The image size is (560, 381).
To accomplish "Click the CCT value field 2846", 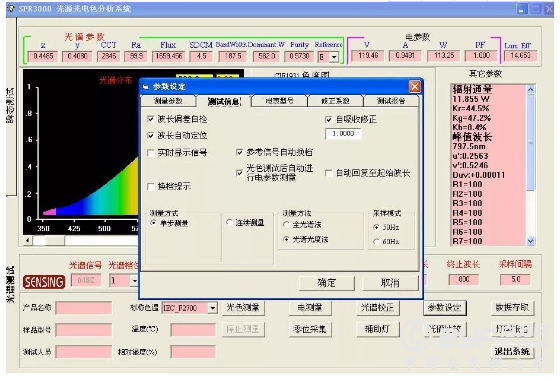I will click(x=109, y=56).
